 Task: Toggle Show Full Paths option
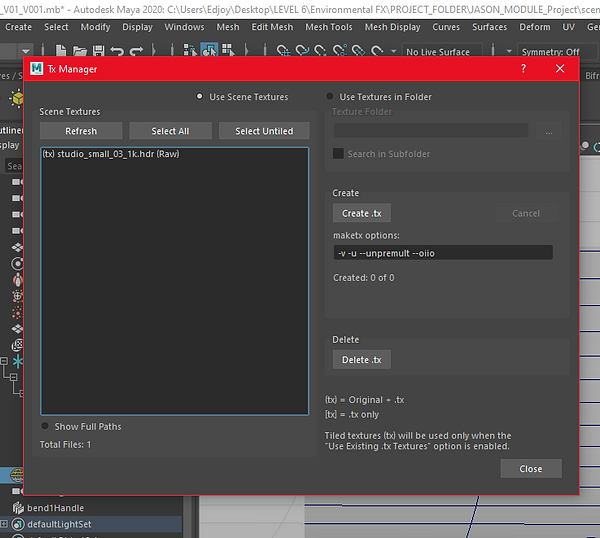(x=45, y=426)
